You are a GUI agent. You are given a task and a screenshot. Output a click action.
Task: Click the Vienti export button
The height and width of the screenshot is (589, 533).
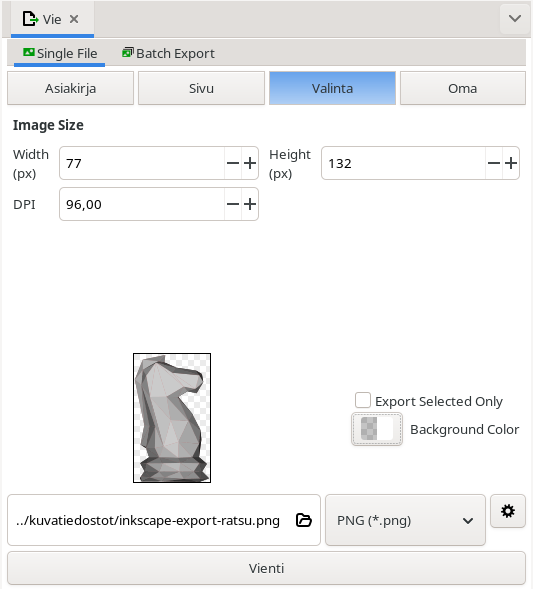pos(266,568)
